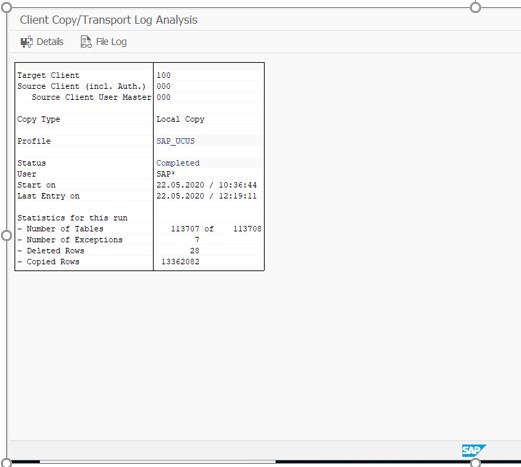The height and width of the screenshot is (467, 521).
Task: Click the Last Entry on timestamp
Action: click(x=207, y=196)
